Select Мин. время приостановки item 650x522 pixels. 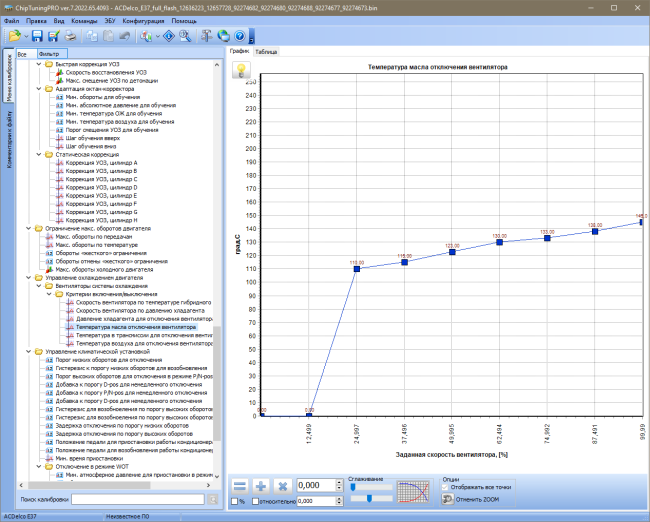point(89,458)
